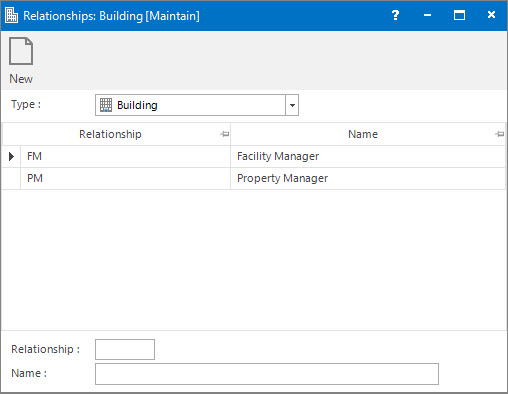Click the building grid icon in Type field
The height and width of the screenshot is (394, 508).
pyautogui.click(x=106, y=105)
